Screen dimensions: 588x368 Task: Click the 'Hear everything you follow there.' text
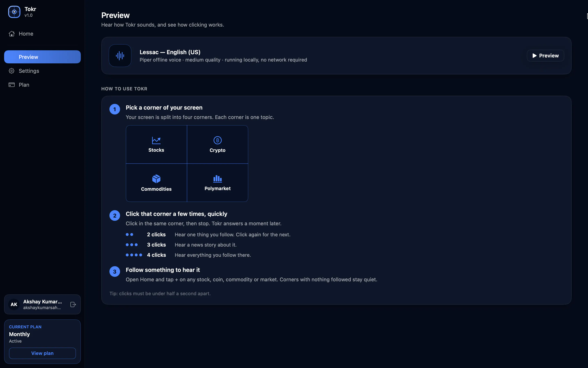(x=213, y=255)
